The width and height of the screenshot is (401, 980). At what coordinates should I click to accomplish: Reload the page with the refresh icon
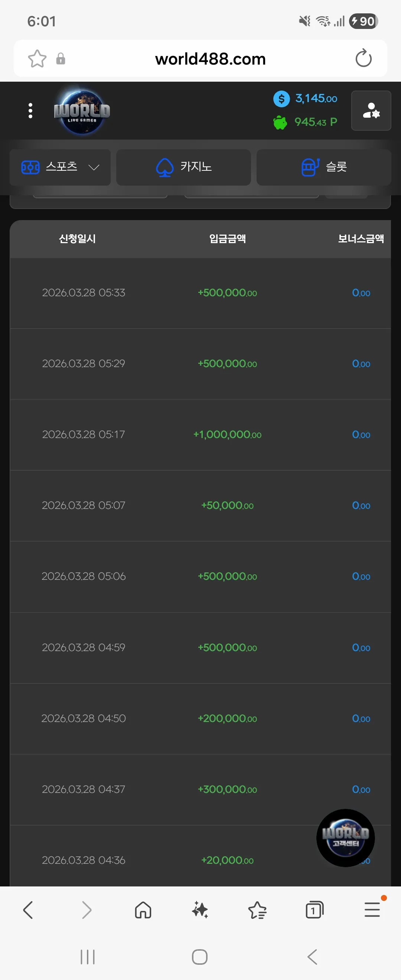(x=363, y=58)
